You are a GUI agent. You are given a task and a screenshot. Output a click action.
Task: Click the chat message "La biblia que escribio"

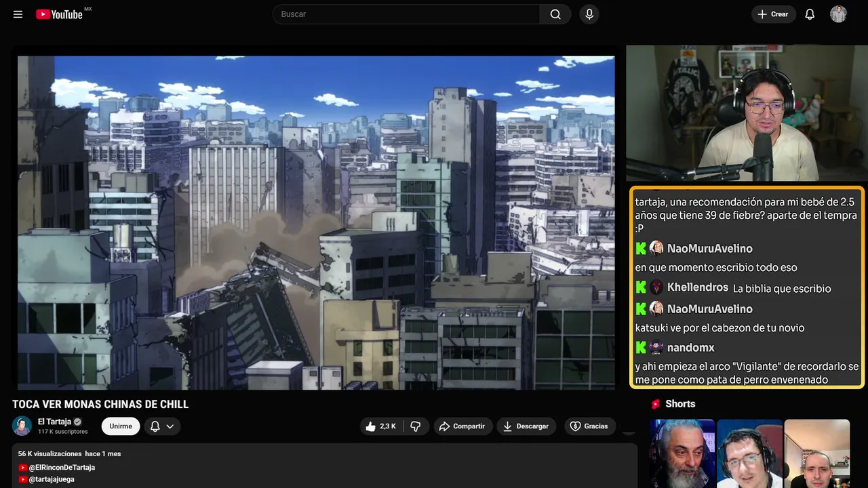[x=782, y=289]
